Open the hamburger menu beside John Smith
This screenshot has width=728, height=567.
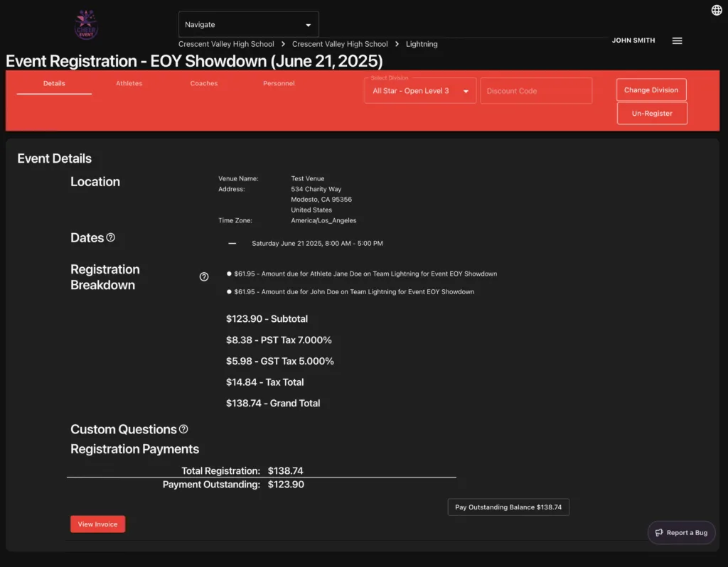click(677, 40)
